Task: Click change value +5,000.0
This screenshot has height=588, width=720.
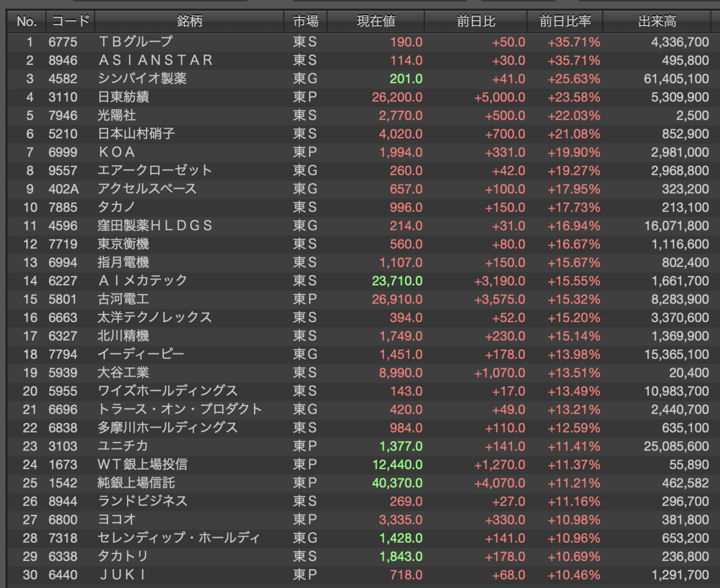Action: coord(499,97)
